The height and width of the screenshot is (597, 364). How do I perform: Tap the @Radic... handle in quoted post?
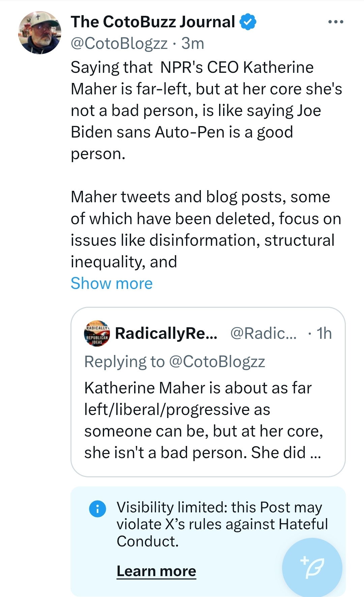click(263, 333)
